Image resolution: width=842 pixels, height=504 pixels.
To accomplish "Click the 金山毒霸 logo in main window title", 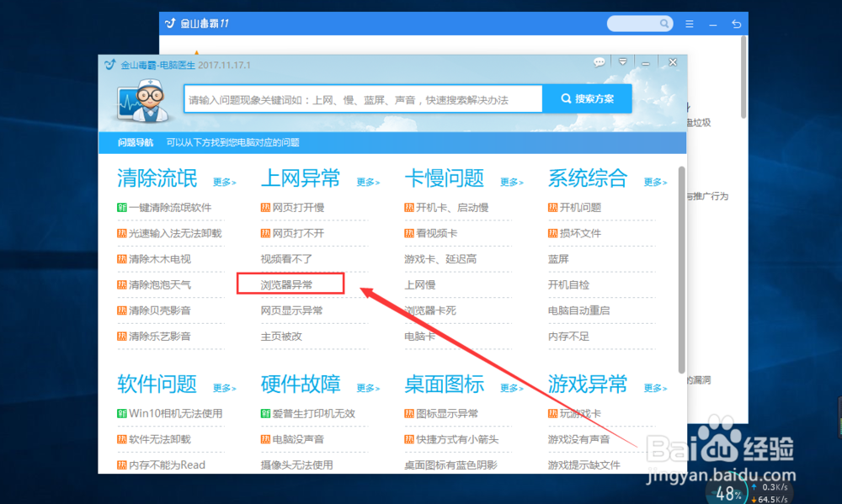I will [170, 23].
